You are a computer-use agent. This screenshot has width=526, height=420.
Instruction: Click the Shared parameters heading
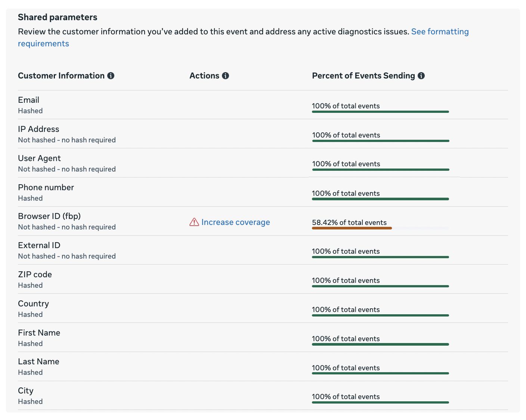[x=58, y=17]
